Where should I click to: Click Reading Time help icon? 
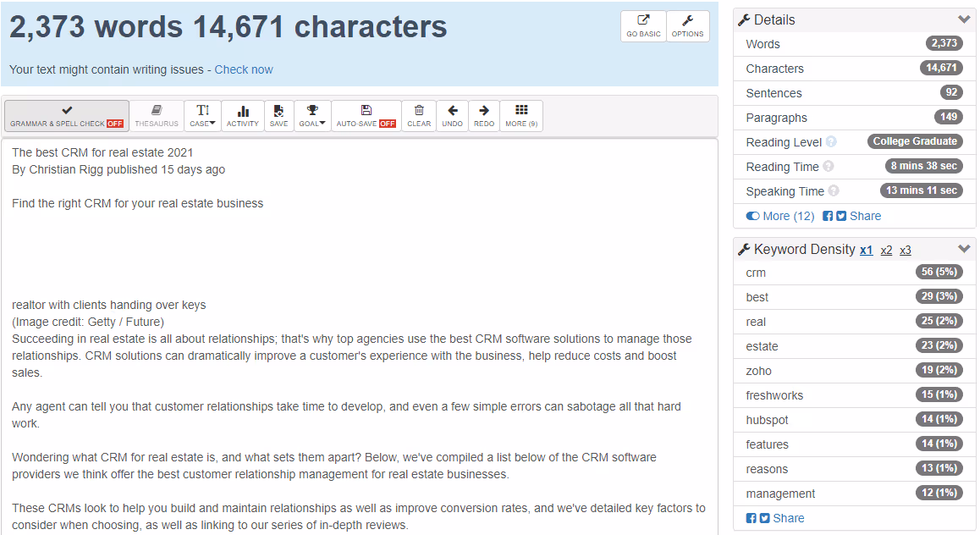[x=829, y=166]
